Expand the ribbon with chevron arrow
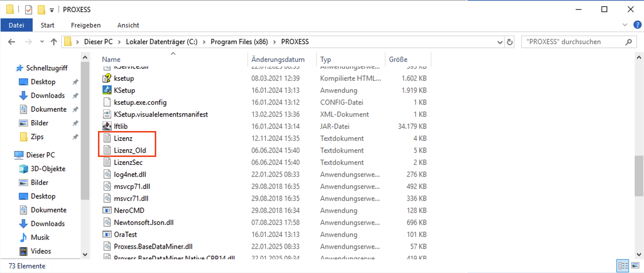644x273 pixels. tap(625, 25)
